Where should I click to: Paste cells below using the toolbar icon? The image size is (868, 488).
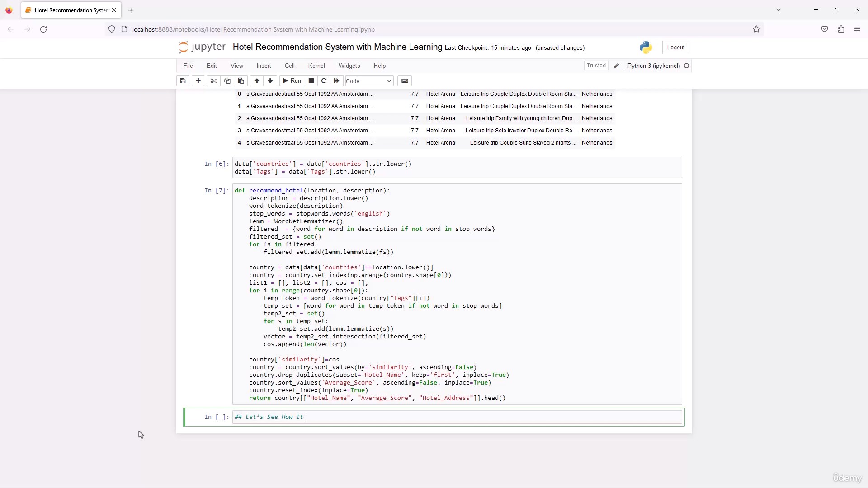coord(241,81)
